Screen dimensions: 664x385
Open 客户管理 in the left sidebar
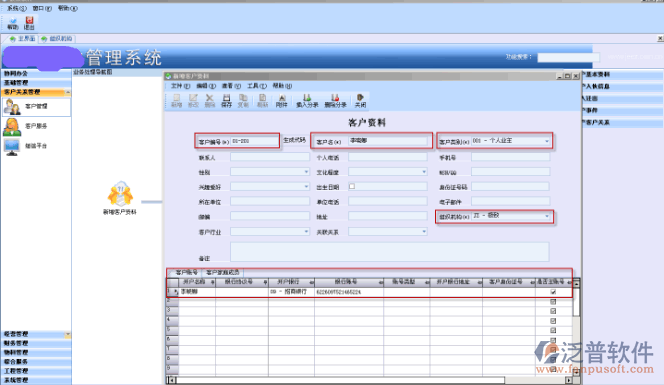(36, 106)
